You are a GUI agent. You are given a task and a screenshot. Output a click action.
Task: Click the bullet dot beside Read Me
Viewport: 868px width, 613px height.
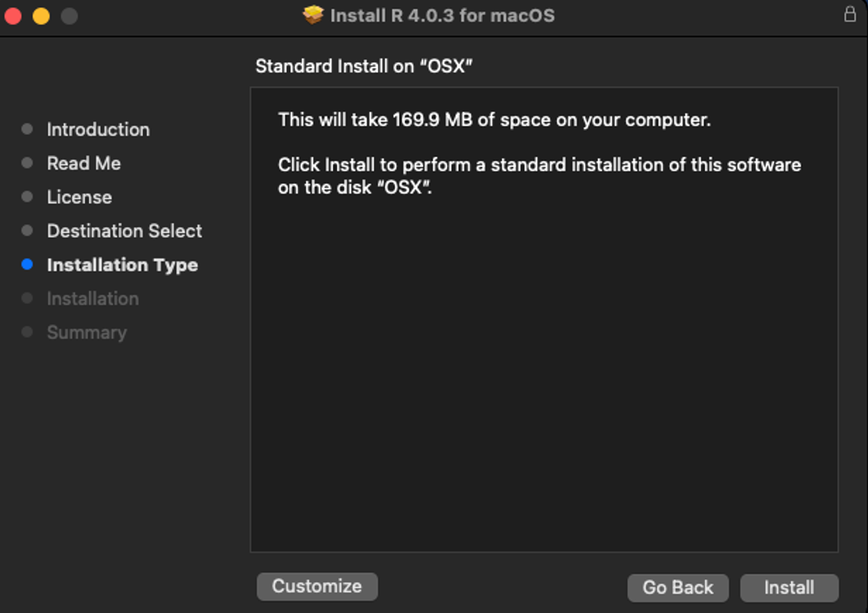(28, 162)
